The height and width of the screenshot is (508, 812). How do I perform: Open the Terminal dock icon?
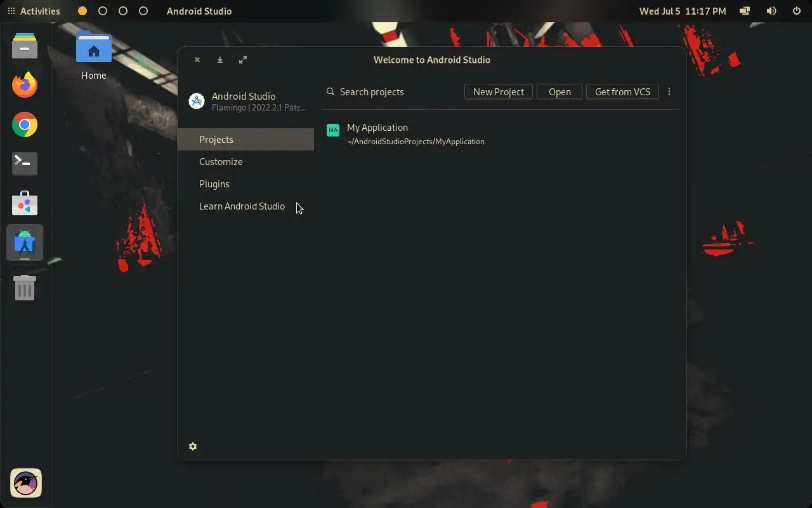click(x=25, y=164)
